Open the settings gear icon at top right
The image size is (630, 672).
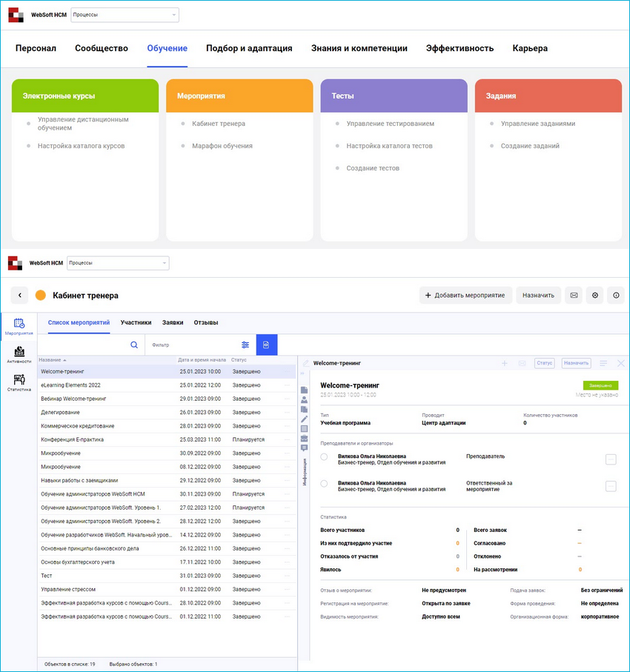pos(594,295)
